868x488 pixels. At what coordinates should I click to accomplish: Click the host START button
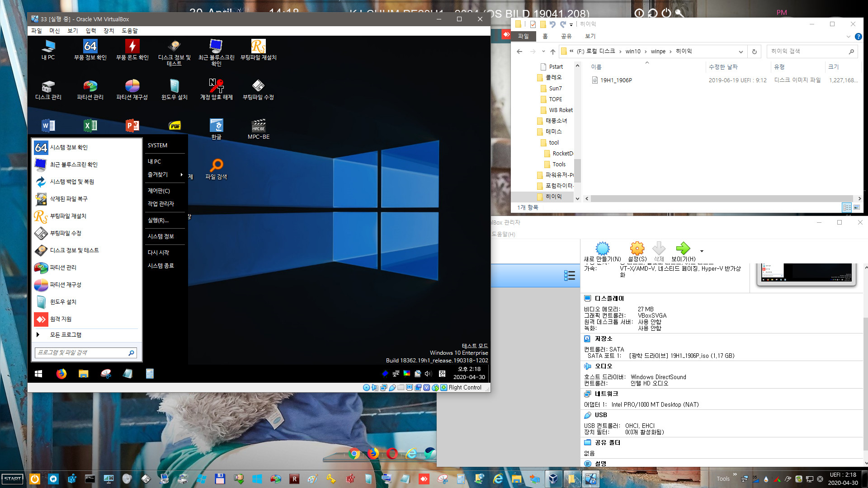click(x=13, y=479)
